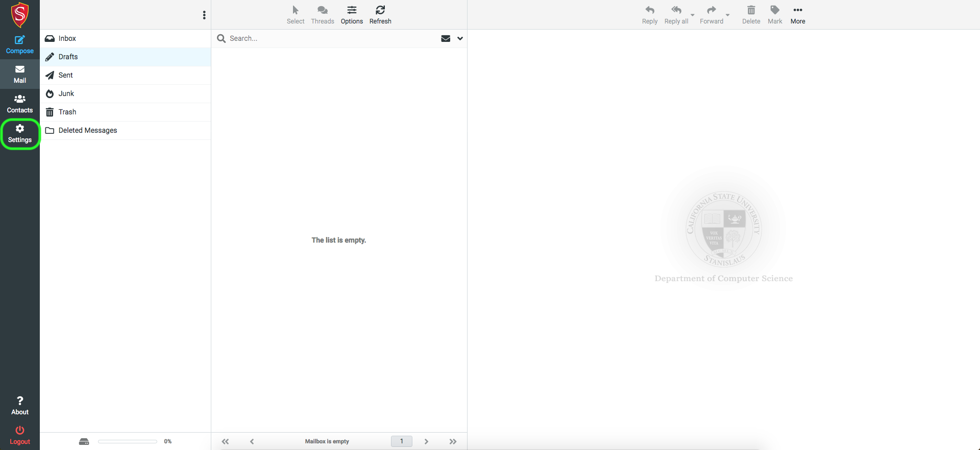Expand the Reply all dropdown arrow

point(693,15)
